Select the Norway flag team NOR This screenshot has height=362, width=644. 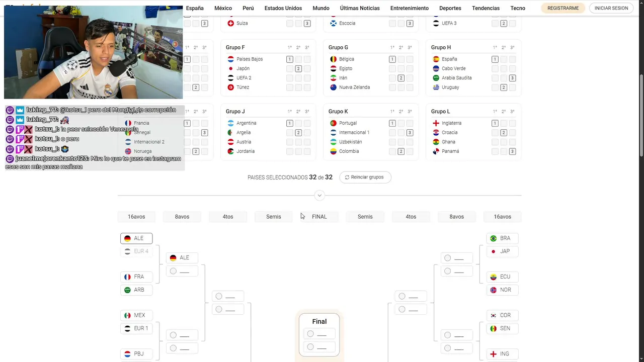(494, 290)
